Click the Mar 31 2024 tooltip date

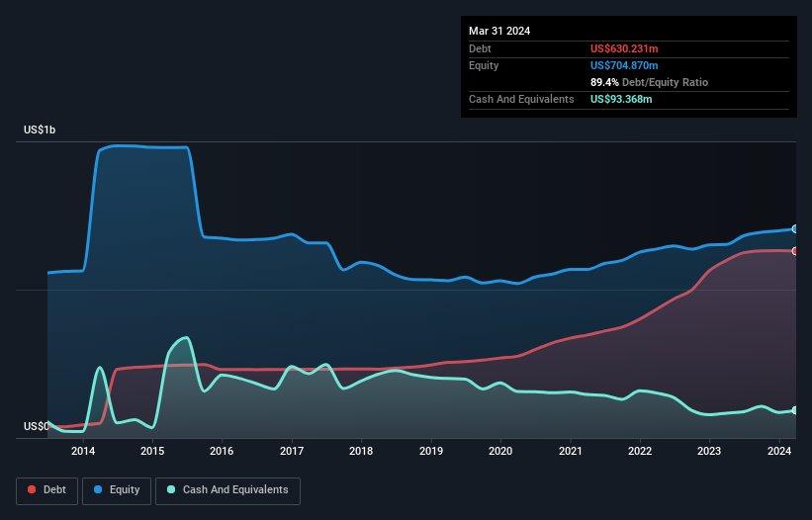click(x=499, y=31)
